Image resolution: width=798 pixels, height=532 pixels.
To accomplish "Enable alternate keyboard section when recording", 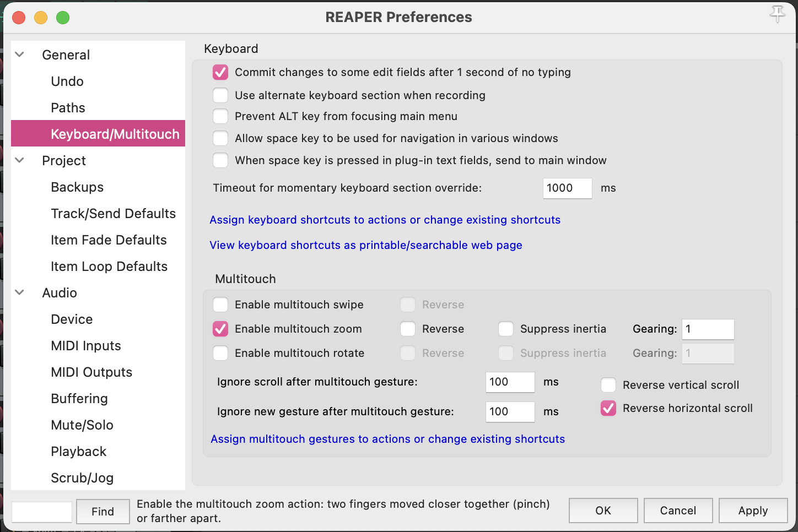I will click(x=220, y=95).
